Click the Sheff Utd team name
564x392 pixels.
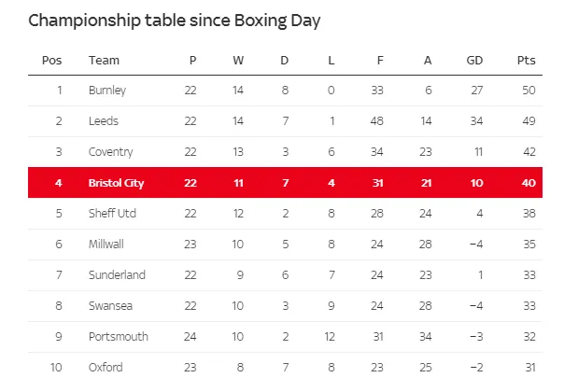point(112,214)
